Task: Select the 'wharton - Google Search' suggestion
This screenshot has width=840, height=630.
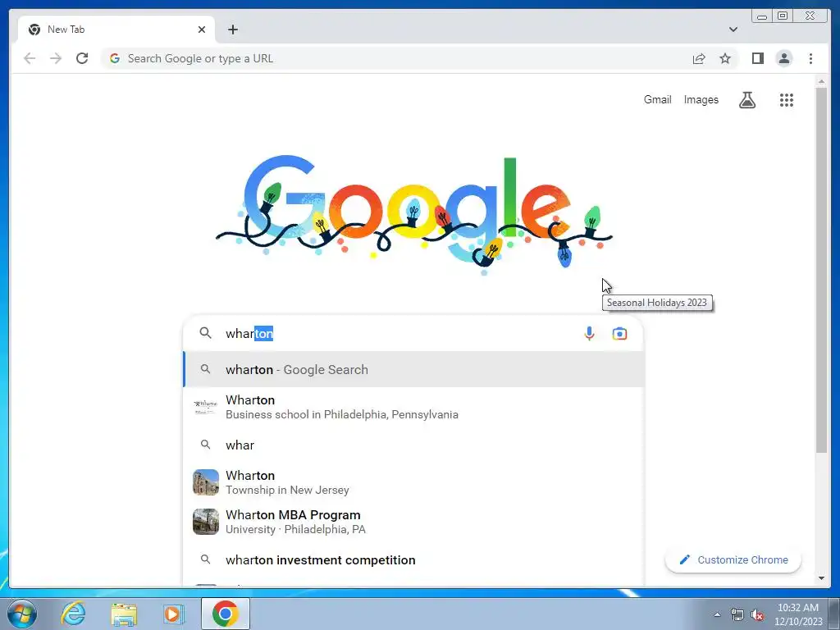Action: pos(413,369)
